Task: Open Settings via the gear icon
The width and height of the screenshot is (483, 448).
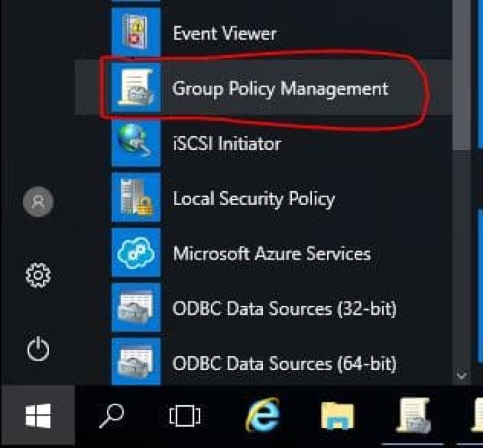Action: point(38,275)
